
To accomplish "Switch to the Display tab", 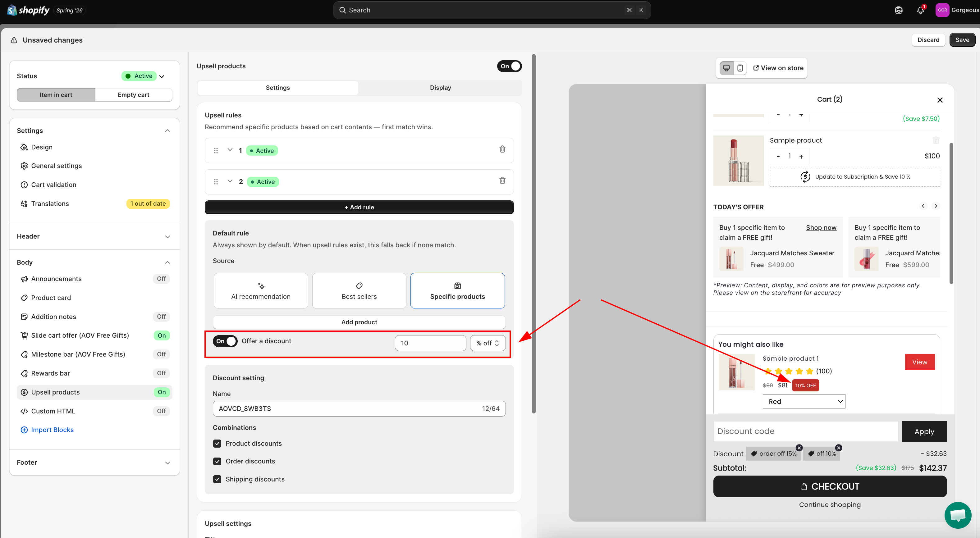I will 440,88.
